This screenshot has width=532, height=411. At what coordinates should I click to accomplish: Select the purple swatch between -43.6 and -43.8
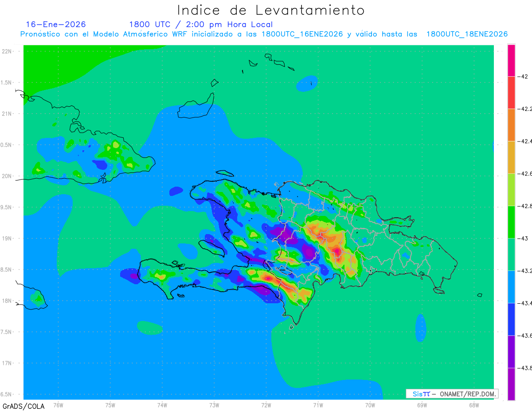[511, 352]
